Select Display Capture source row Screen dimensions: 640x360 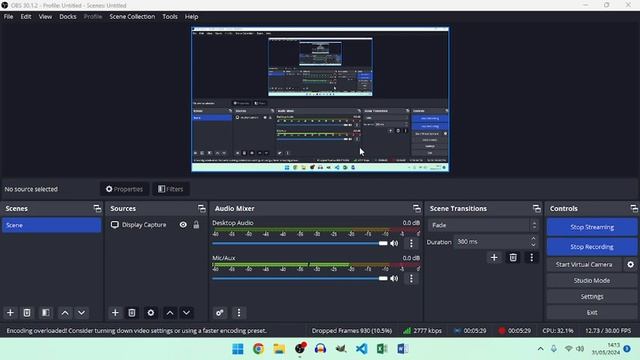tap(156, 225)
